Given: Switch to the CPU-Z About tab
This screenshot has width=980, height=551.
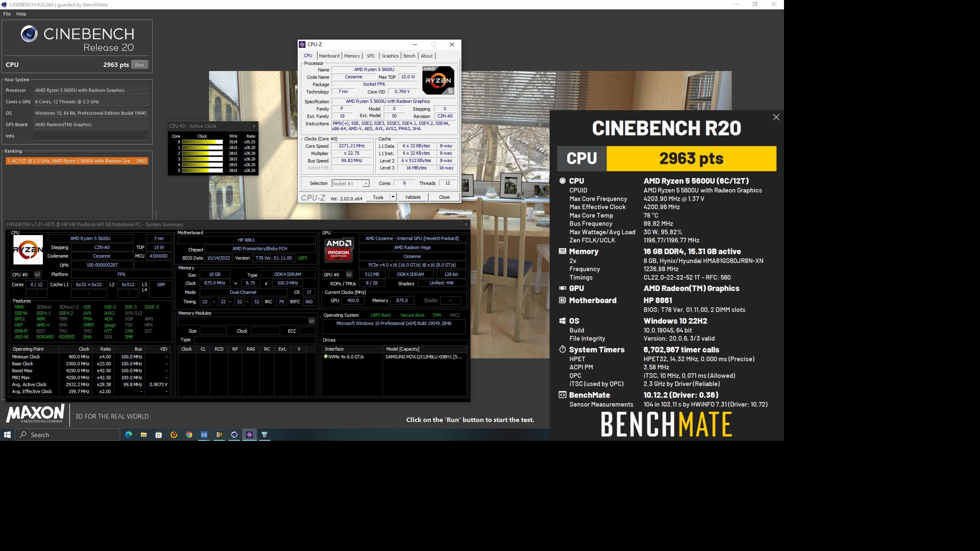Looking at the screenshot, I should click(x=427, y=56).
